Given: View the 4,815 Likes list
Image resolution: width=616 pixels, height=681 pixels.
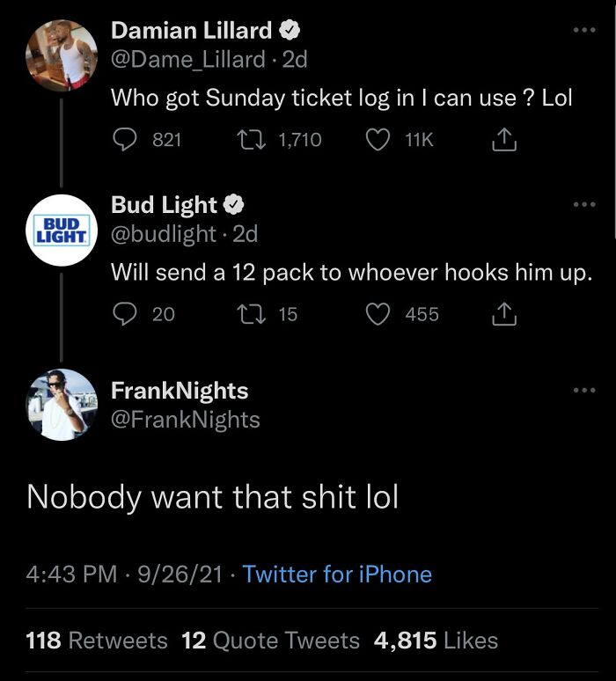Looking at the screenshot, I should tap(436, 641).
